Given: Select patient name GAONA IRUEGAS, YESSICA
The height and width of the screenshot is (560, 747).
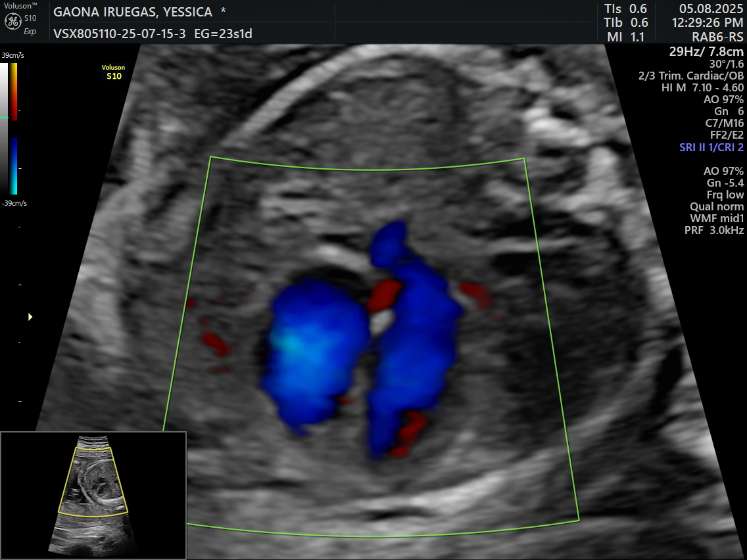Looking at the screenshot, I should click(x=133, y=12).
